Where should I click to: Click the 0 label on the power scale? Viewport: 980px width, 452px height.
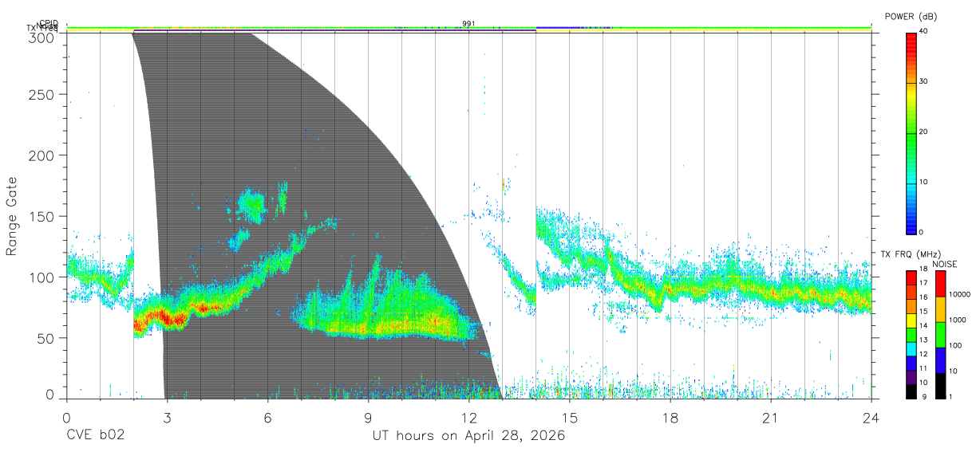click(922, 232)
